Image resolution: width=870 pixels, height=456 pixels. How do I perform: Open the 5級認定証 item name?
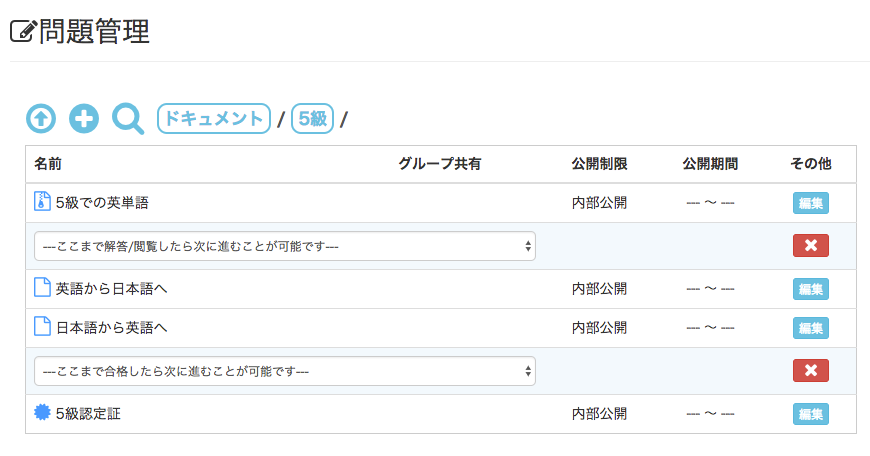pyautogui.click(x=88, y=413)
